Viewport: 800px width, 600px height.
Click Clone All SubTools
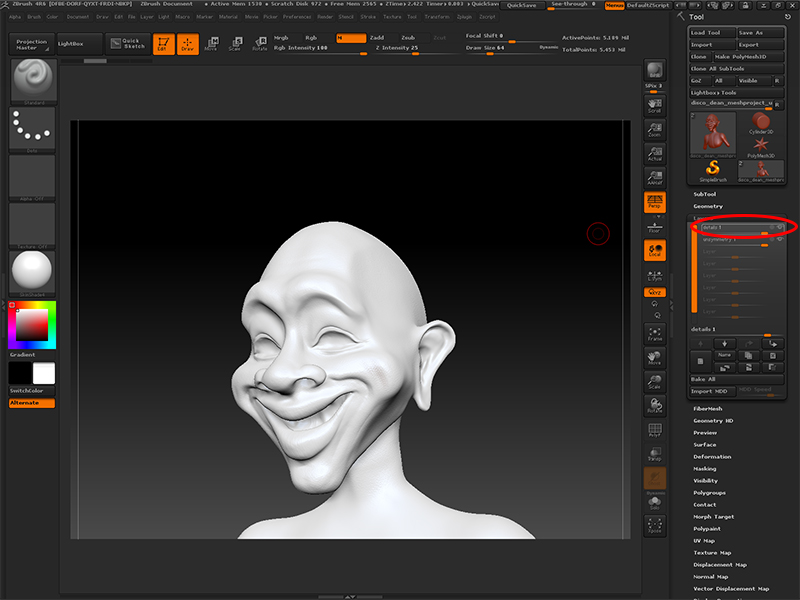(736, 69)
